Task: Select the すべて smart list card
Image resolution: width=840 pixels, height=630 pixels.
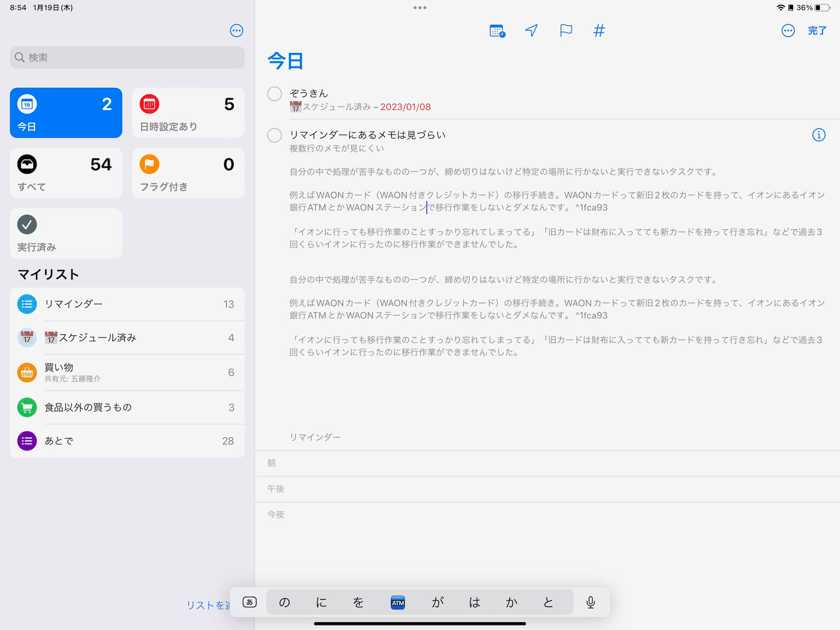Action: (x=66, y=173)
